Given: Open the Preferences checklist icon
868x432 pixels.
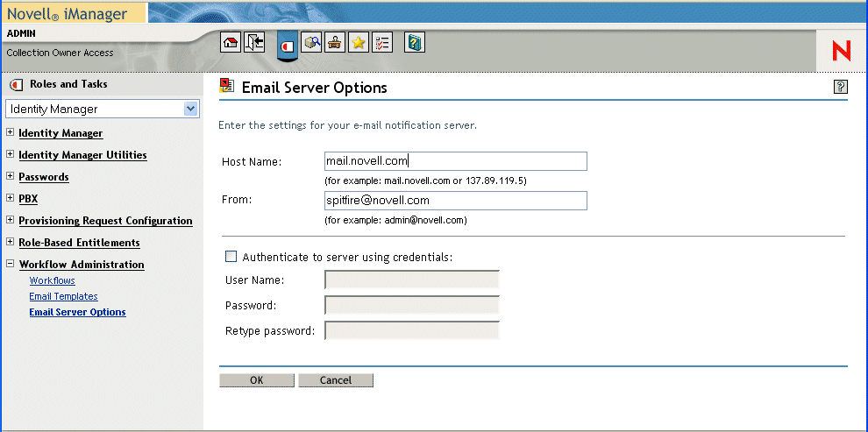Looking at the screenshot, I should (382, 42).
